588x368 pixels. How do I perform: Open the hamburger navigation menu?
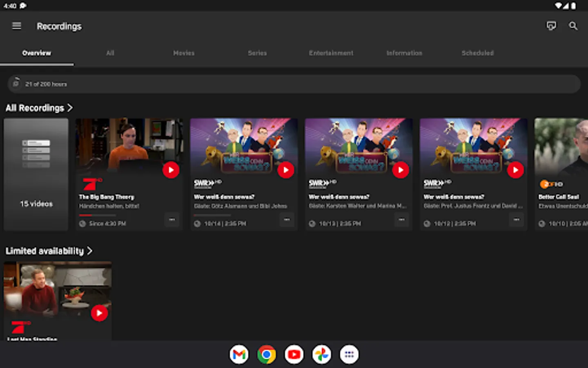(x=17, y=26)
